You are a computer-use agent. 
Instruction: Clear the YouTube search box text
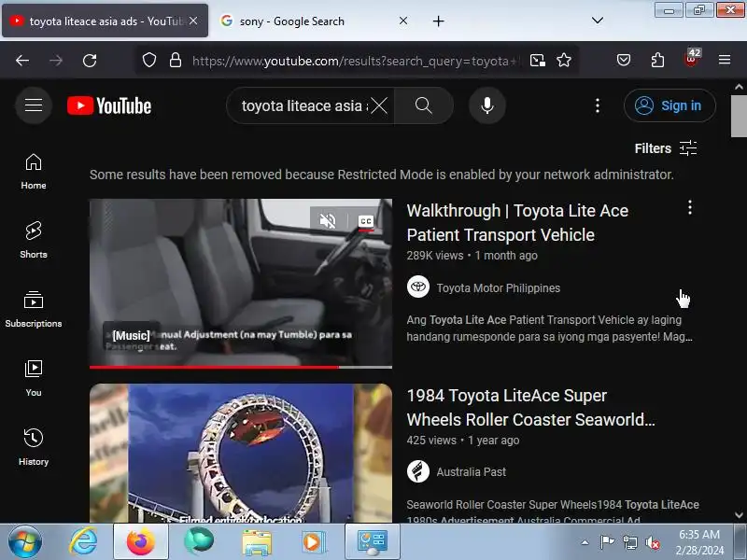pos(379,105)
